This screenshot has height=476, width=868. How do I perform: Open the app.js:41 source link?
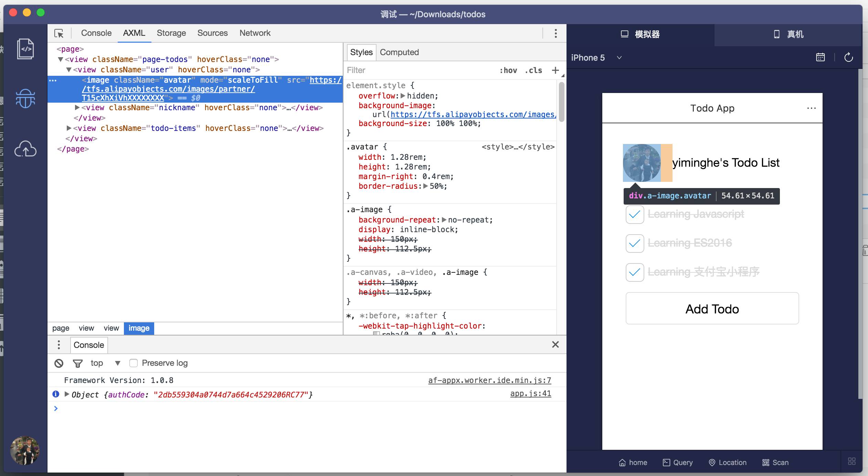530,394
